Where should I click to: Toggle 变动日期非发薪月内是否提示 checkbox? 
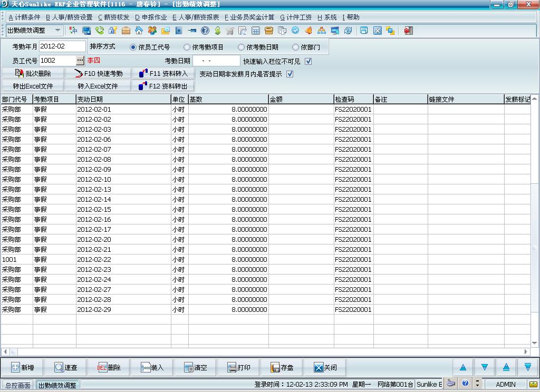[290, 74]
